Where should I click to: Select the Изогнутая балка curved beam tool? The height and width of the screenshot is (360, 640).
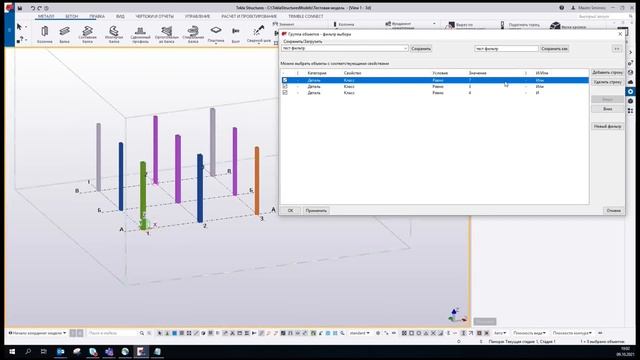tap(114, 34)
